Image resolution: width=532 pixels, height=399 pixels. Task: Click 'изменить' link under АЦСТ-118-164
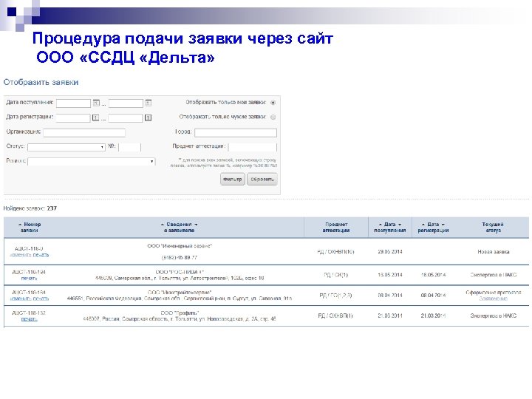coord(21,299)
